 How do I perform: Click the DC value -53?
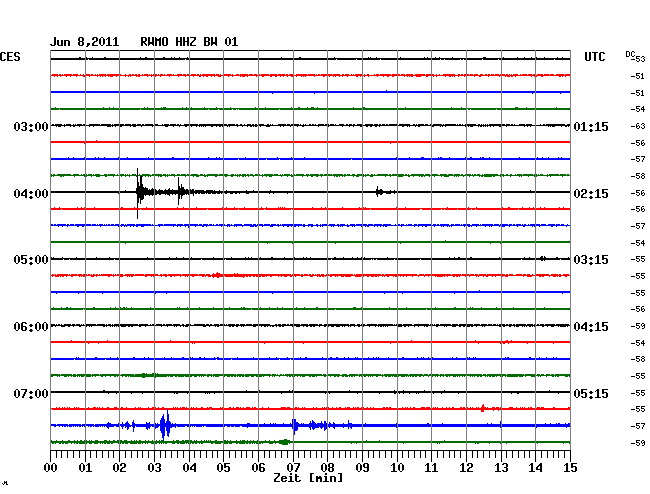[x=638, y=59]
